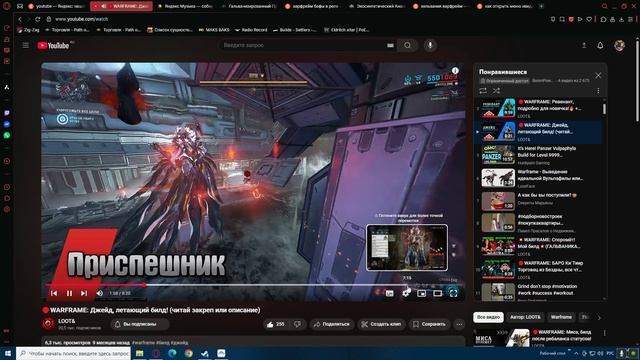The width and height of the screenshot is (640, 360).
Task: Select the 'Warframe' filter chip
Action: pyautogui.click(x=561, y=317)
